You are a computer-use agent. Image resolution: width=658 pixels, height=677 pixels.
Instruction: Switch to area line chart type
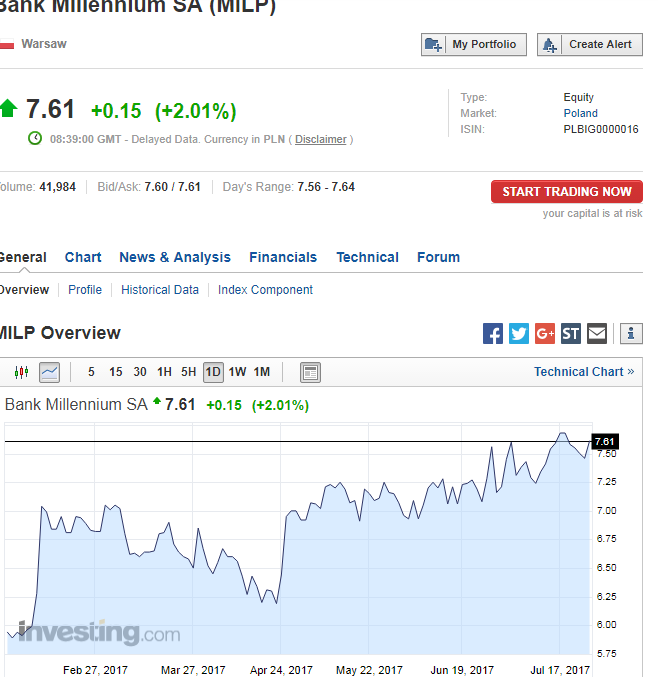(49, 372)
